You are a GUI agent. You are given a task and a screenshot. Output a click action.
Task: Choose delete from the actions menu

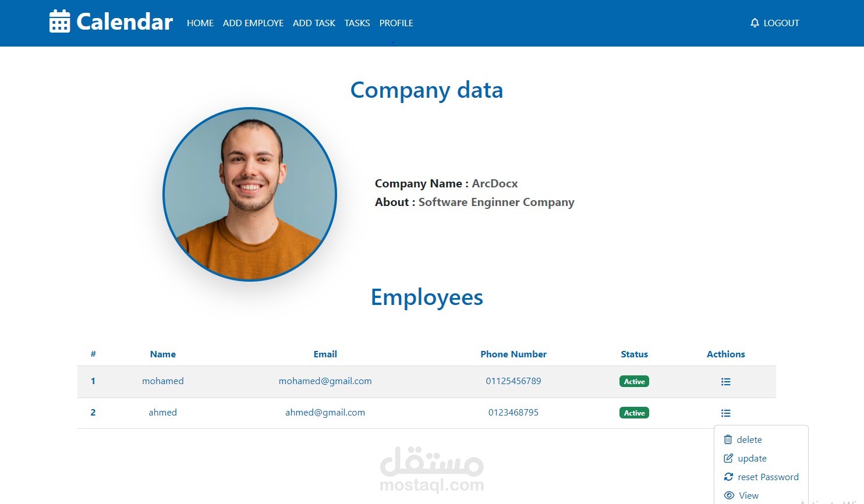click(x=749, y=440)
